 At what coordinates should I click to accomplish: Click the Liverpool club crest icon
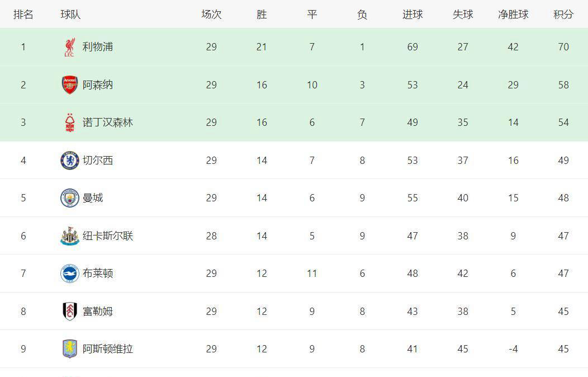tap(69, 48)
